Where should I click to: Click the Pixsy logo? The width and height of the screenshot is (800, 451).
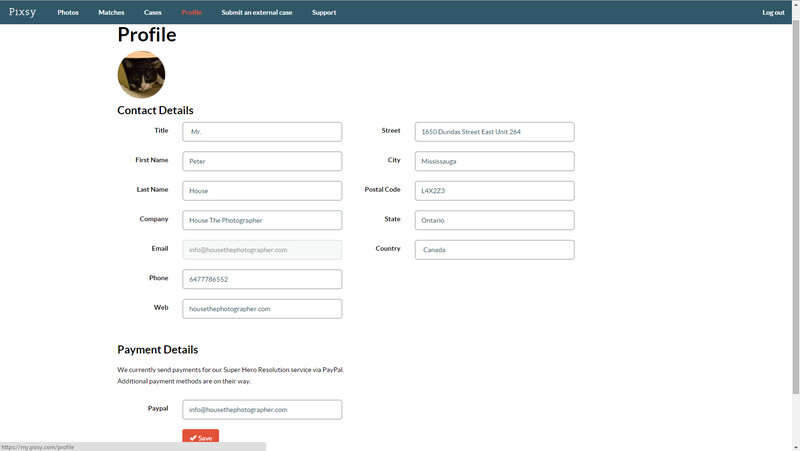(x=22, y=12)
